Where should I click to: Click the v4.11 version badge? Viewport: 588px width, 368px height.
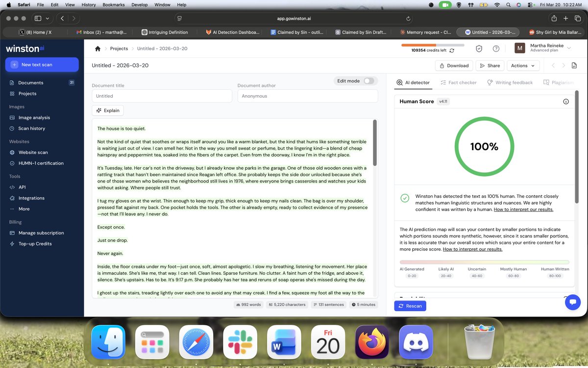click(x=443, y=102)
